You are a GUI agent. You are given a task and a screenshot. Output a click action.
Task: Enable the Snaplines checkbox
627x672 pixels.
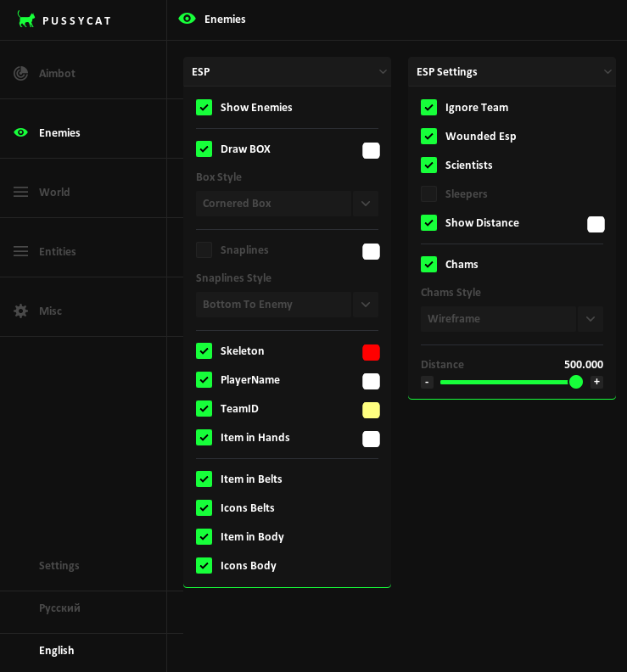tap(204, 250)
